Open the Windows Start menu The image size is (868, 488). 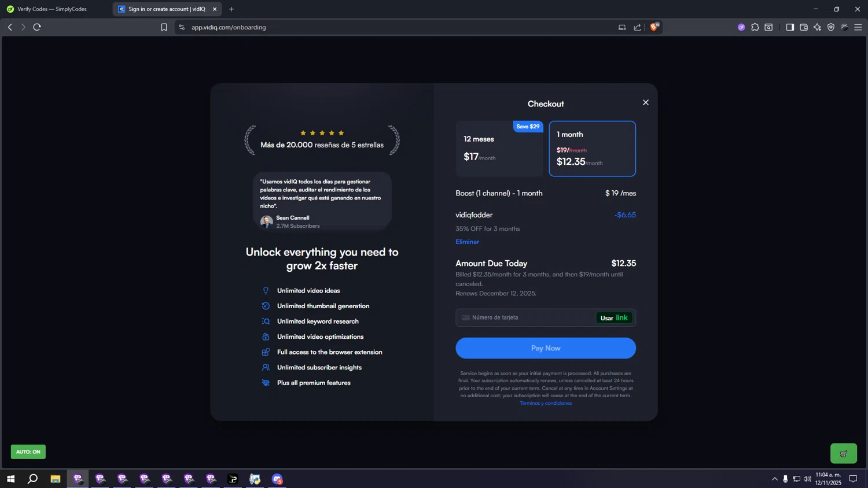point(10,479)
